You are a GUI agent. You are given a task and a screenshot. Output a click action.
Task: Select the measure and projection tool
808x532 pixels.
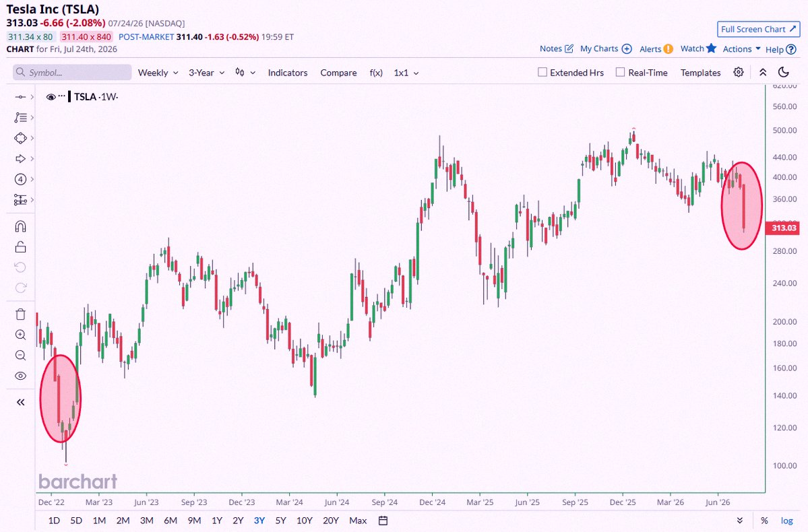pos(20,200)
